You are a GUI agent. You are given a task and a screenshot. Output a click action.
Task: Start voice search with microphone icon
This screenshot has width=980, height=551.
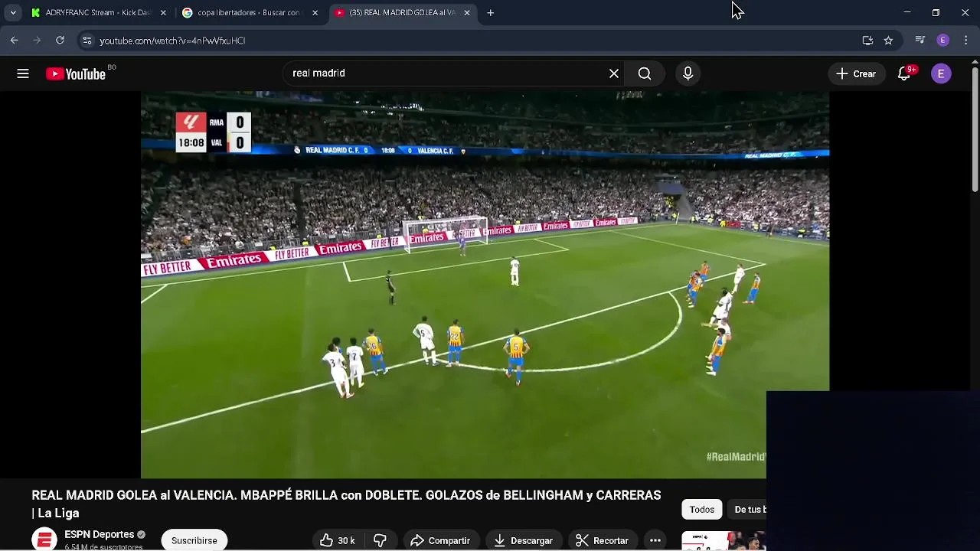click(688, 73)
